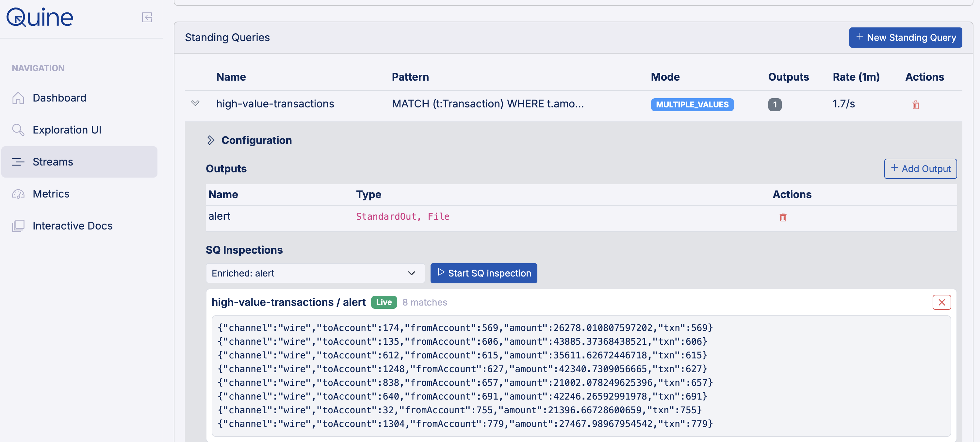The height and width of the screenshot is (442, 980).
Task: Click the Quine logo
Action: pos(40,18)
